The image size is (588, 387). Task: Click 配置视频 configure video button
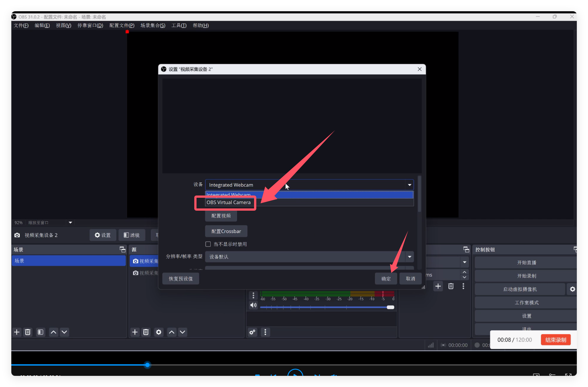click(x=221, y=216)
